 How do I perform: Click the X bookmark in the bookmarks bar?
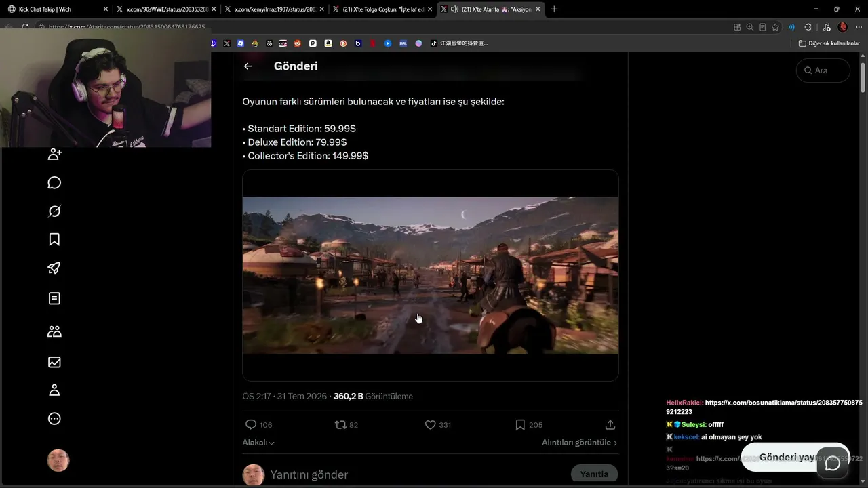click(x=226, y=43)
